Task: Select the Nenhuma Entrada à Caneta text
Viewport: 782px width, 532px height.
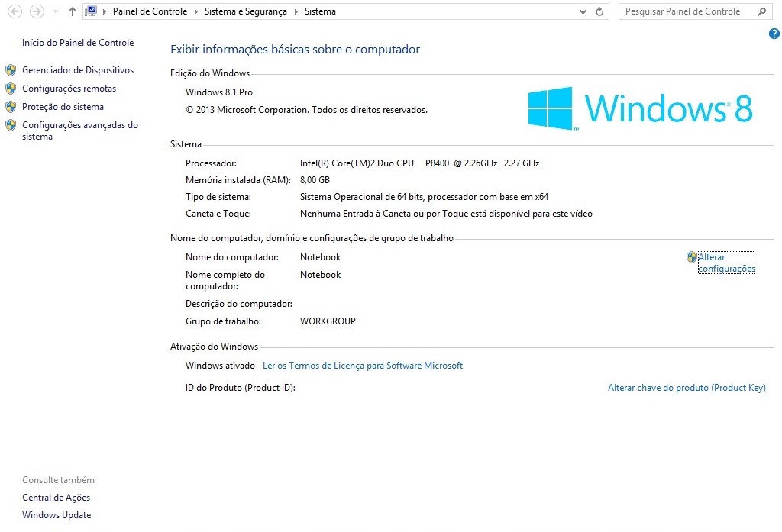Action: pos(446,214)
